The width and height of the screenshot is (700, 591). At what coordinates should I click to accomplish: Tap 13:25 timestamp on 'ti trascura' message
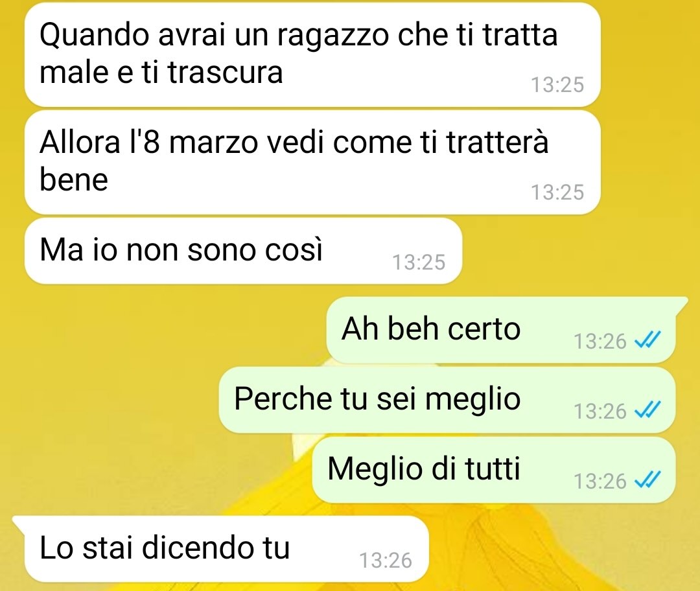(557, 85)
